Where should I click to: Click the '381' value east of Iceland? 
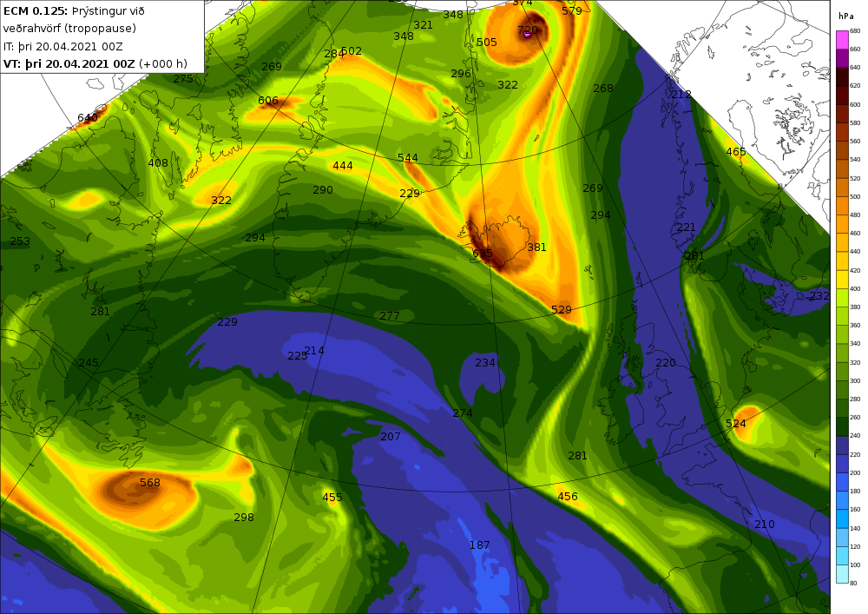536,247
